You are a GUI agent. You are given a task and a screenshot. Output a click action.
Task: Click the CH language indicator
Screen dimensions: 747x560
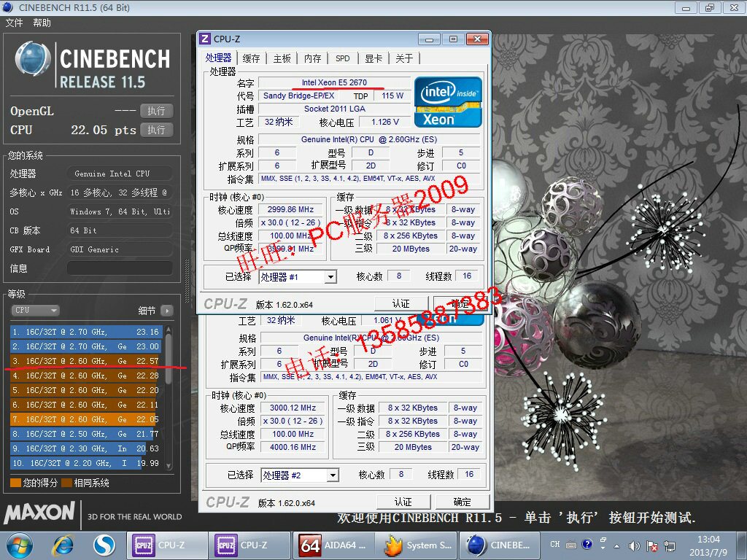555,544
